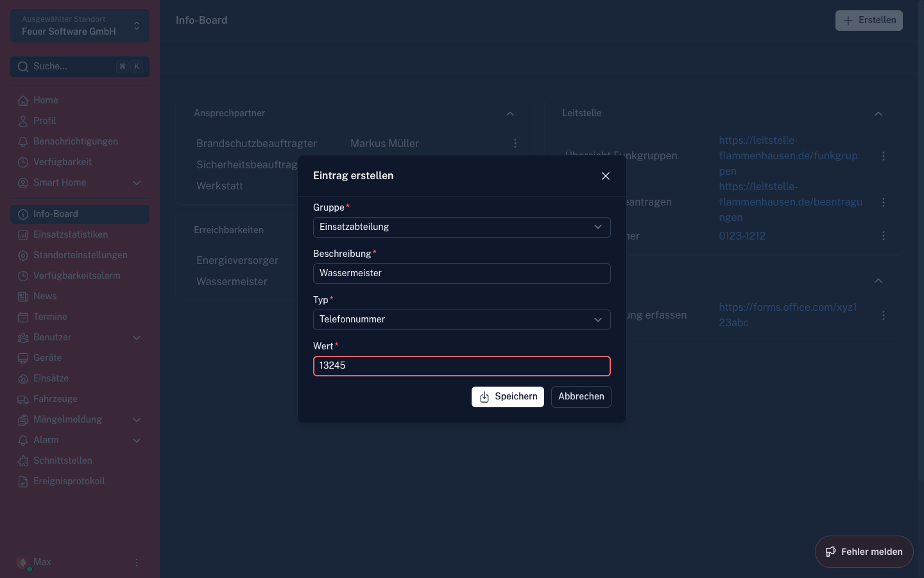Select Markus Müller text
This screenshot has width=924, height=578.
[x=384, y=143]
